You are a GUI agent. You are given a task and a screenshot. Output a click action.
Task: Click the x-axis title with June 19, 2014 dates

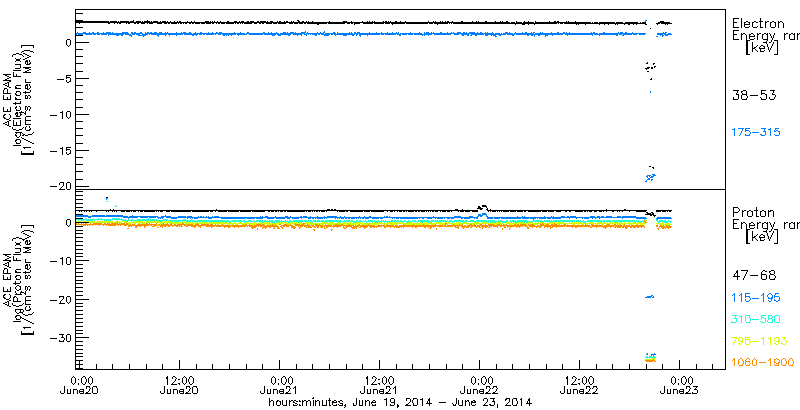coord(401,402)
